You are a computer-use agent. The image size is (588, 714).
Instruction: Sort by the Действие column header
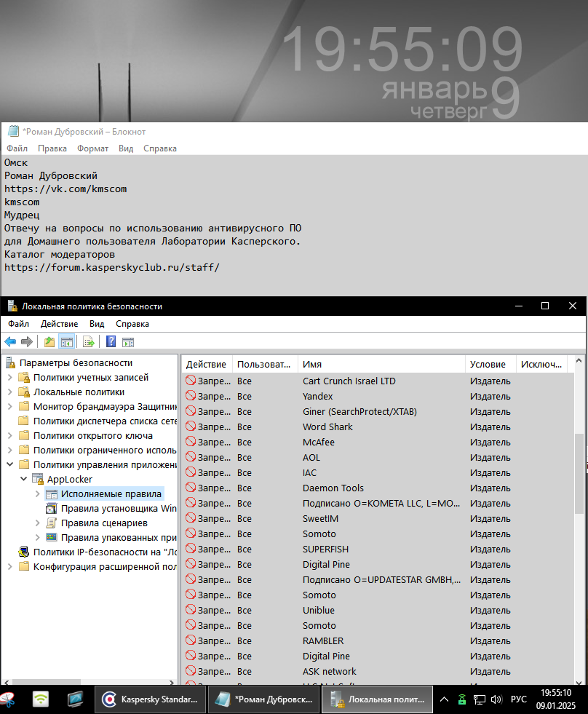(x=207, y=365)
